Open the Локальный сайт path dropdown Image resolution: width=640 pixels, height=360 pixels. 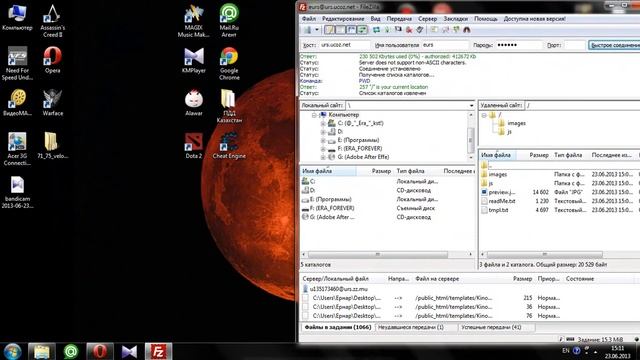[x=471, y=105]
